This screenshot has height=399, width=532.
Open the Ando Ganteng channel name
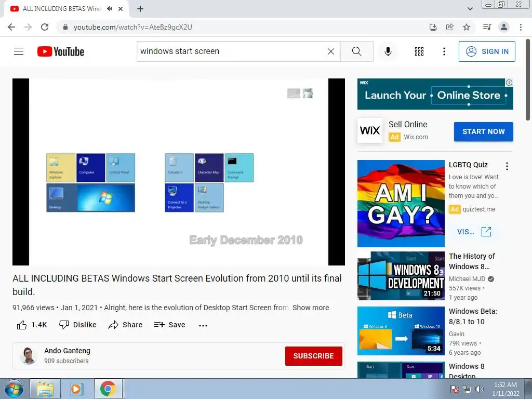(x=67, y=351)
